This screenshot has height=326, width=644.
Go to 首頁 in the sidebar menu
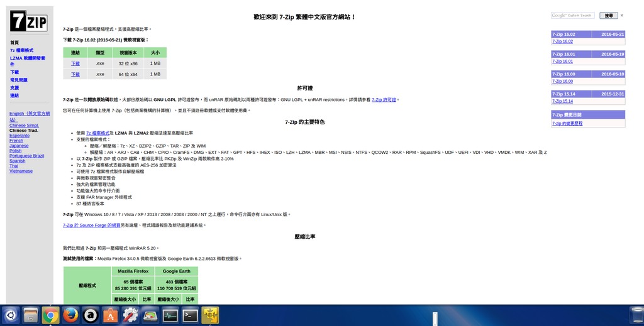coord(14,43)
